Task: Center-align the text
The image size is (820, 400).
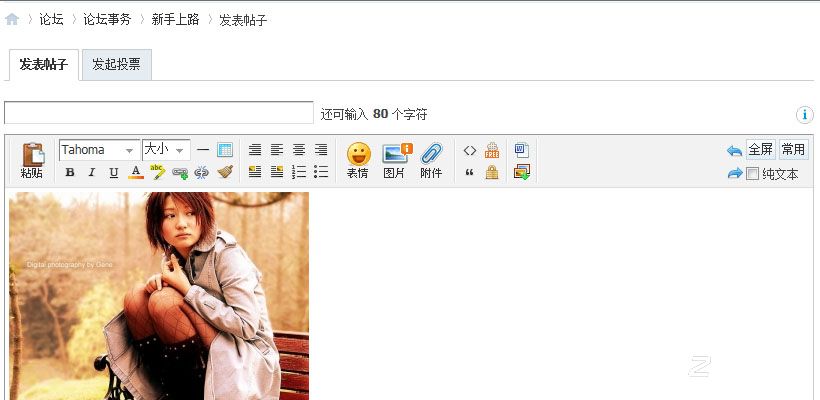Action: pos(299,150)
